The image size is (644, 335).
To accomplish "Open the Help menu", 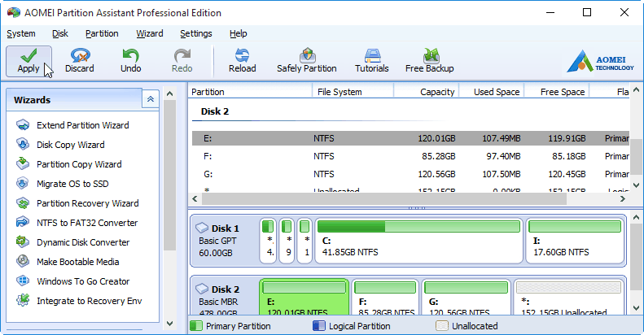I will (x=239, y=33).
